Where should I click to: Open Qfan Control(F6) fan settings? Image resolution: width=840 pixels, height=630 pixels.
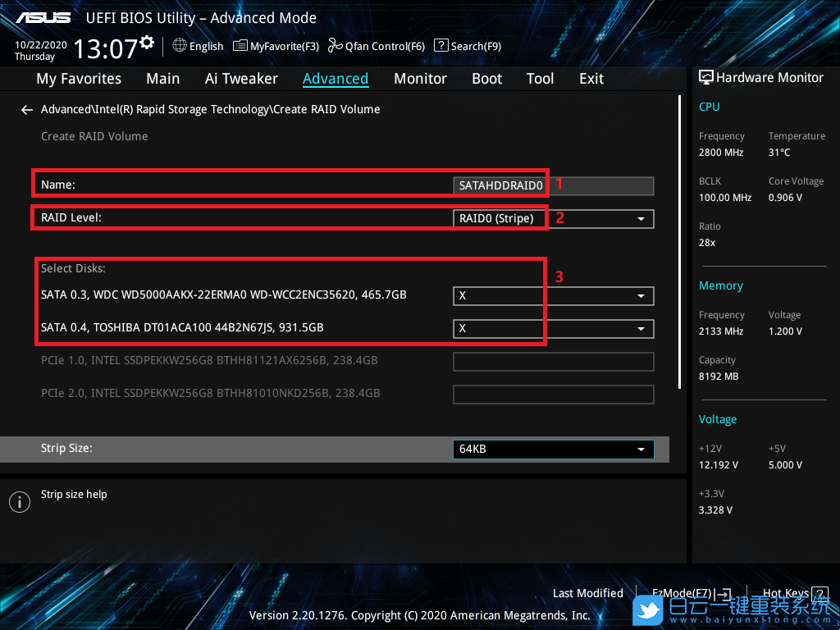tap(376, 46)
